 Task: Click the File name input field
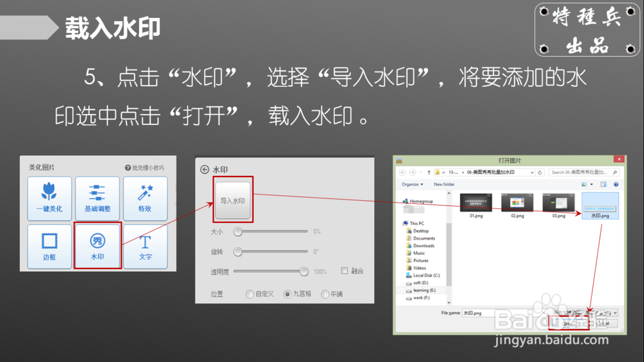(x=505, y=313)
